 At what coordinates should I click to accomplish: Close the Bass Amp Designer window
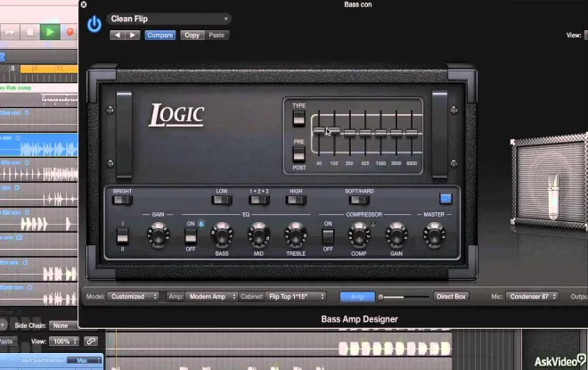click(x=84, y=4)
